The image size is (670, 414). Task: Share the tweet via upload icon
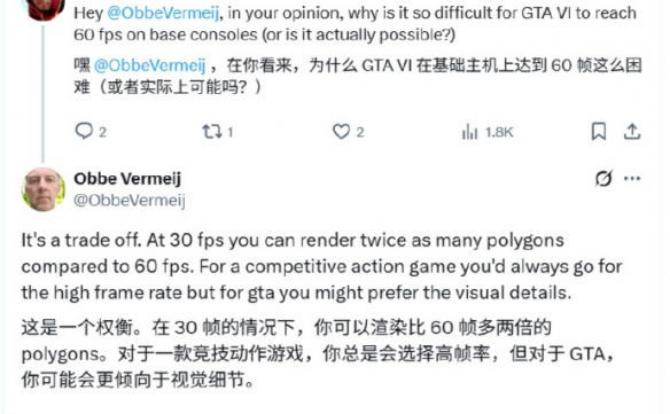(632, 131)
